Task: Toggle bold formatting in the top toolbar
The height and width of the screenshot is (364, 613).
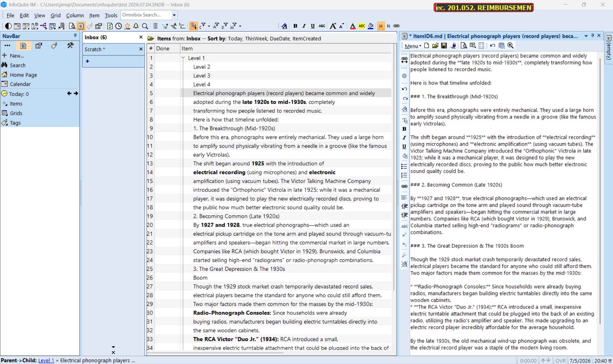Action: 295,26
